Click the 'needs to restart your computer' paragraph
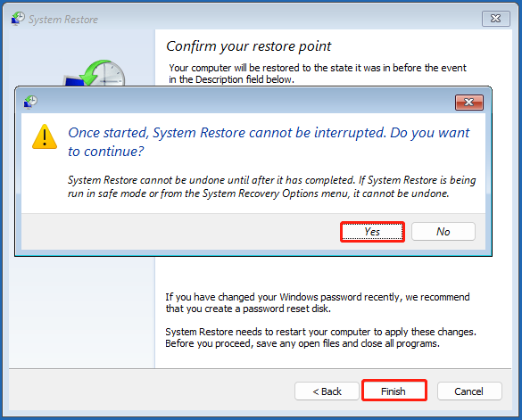 tap(321, 337)
